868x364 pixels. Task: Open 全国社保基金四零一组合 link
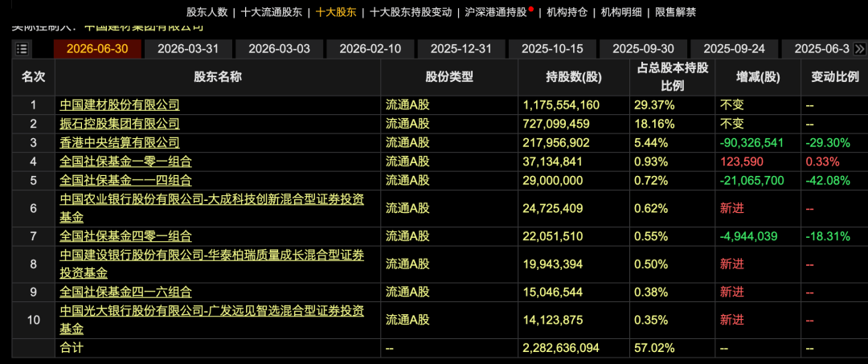125,236
